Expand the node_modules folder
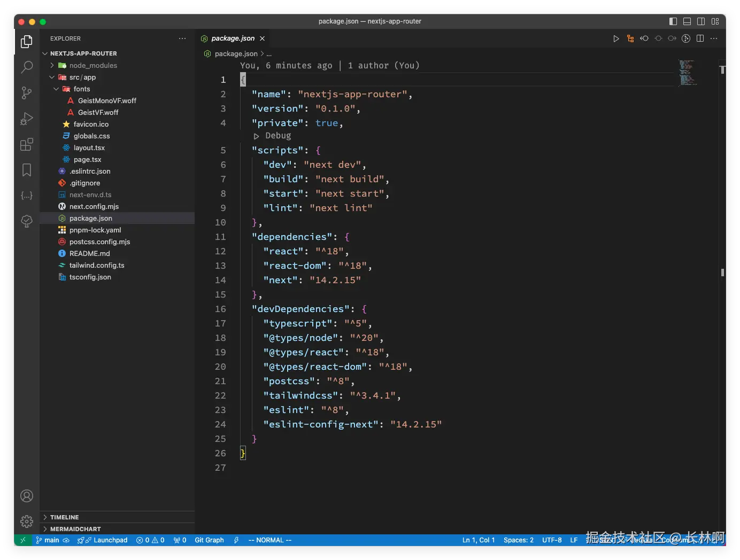Viewport: 740px width, 560px height. point(93,65)
